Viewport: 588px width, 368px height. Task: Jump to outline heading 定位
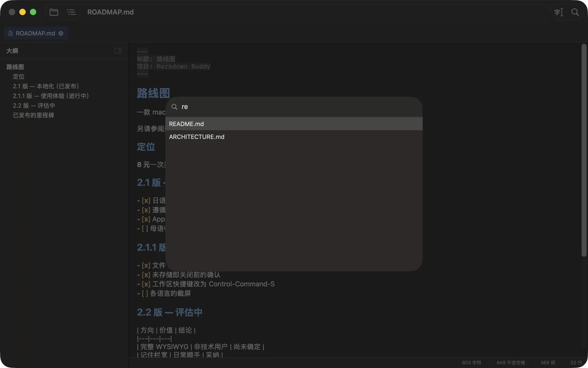click(18, 76)
